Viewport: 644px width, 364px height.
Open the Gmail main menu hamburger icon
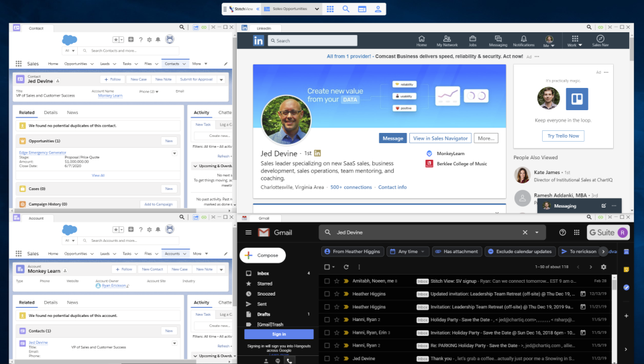click(x=248, y=232)
